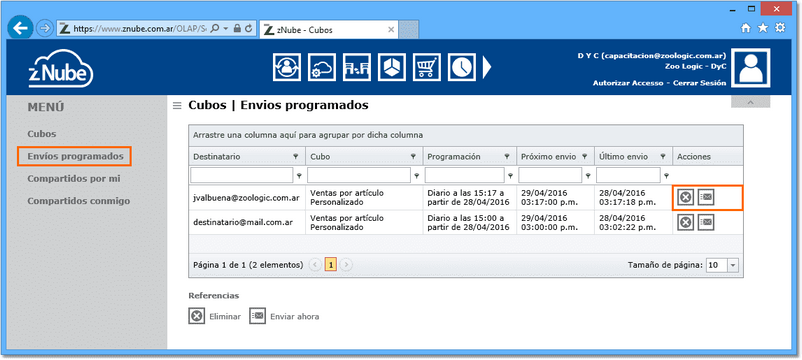Open the store transfer module icon
The width and height of the screenshot is (802, 360).
pos(357,67)
